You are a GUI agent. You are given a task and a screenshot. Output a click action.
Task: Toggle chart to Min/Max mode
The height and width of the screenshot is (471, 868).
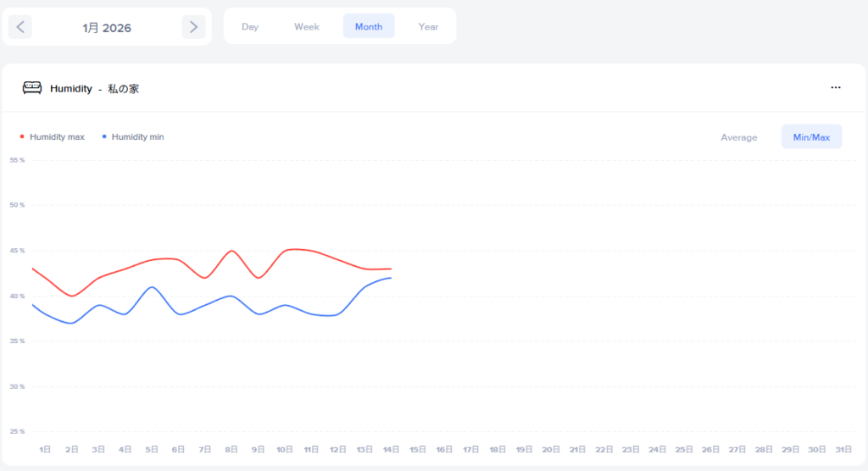coord(811,137)
